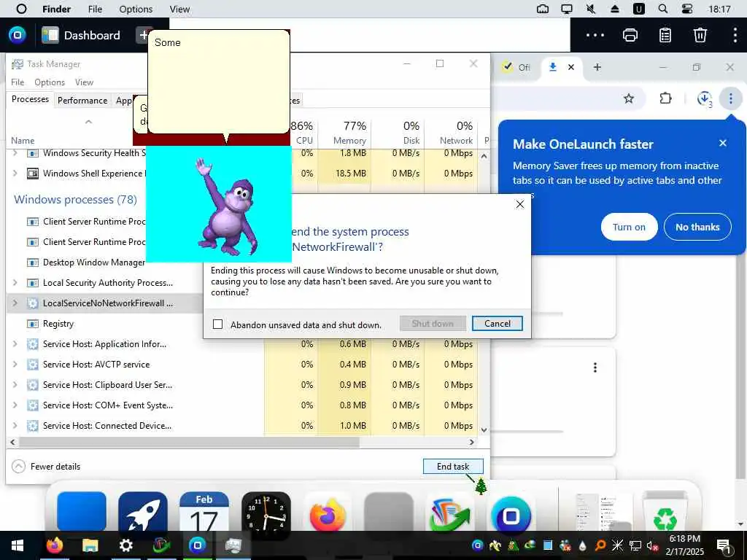Select the Registry process row
The width and height of the screenshot is (747, 560).
pyautogui.click(x=105, y=324)
